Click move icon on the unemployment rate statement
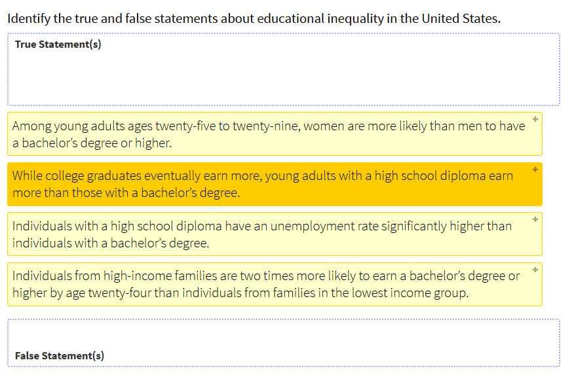This screenshot has width=574, height=392. click(x=535, y=219)
